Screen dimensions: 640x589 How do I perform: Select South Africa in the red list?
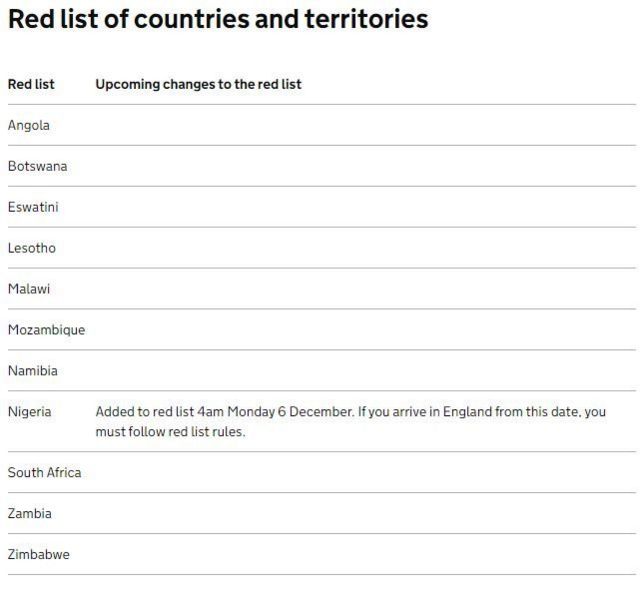44,473
